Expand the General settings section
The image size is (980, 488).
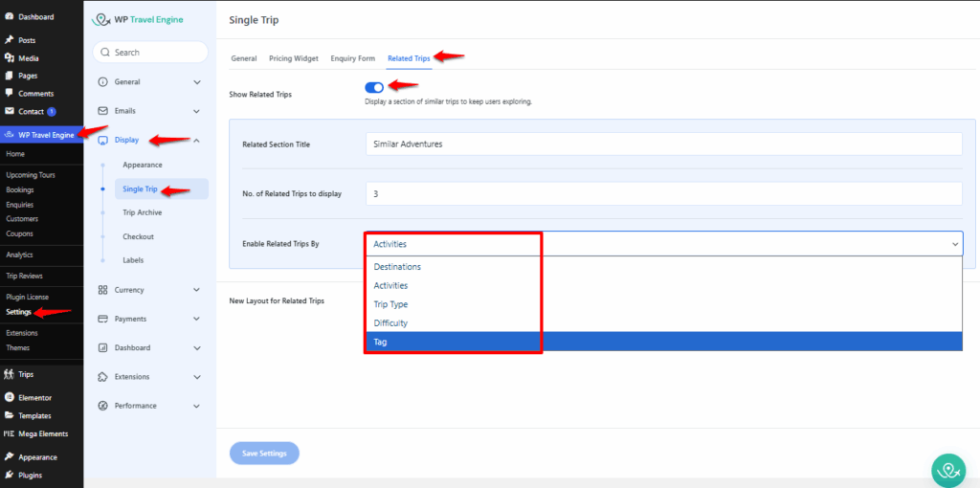coord(196,82)
